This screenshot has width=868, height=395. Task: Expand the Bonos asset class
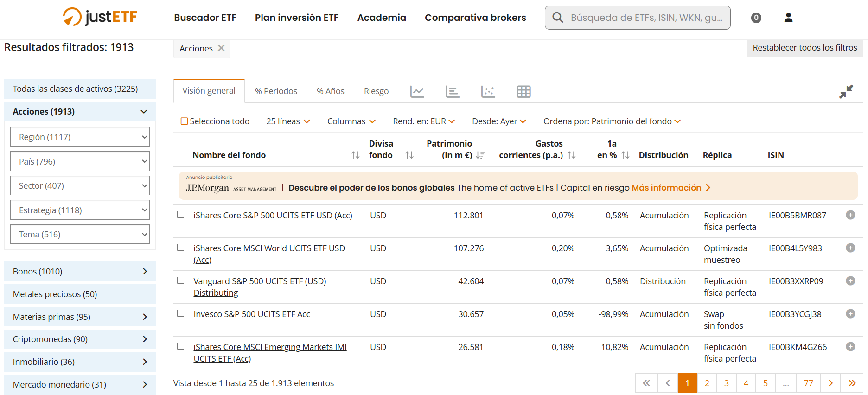(x=80, y=272)
